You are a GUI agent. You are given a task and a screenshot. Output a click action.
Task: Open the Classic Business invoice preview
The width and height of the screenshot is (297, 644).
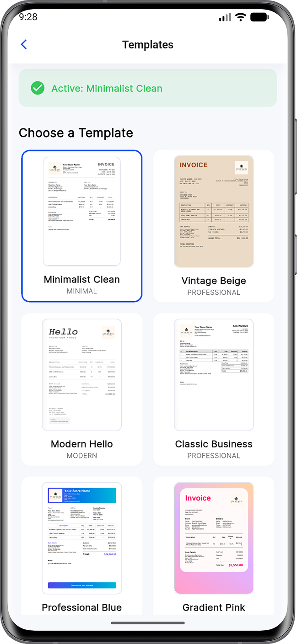(x=214, y=375)
